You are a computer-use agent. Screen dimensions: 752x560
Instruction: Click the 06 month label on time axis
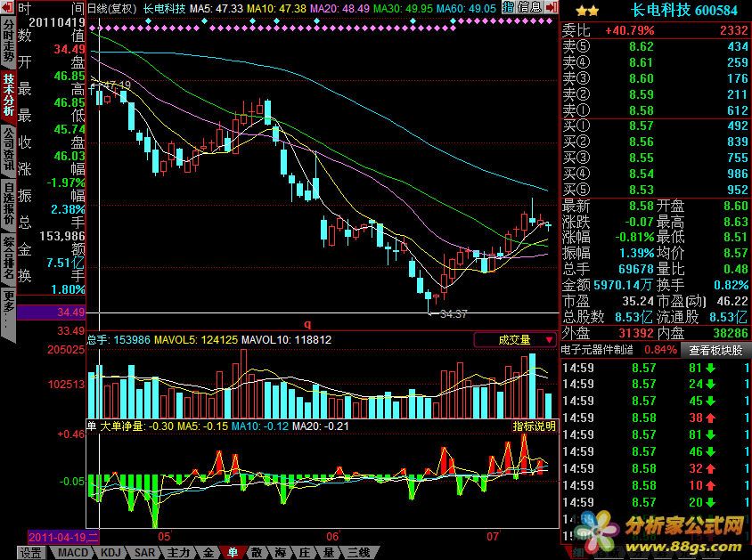(x=332, y=536)
